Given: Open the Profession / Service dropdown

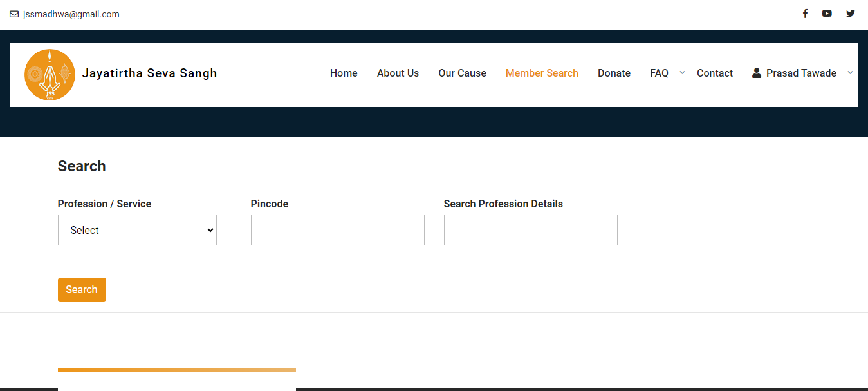Looking at the screenshot, I should [137, 230].
